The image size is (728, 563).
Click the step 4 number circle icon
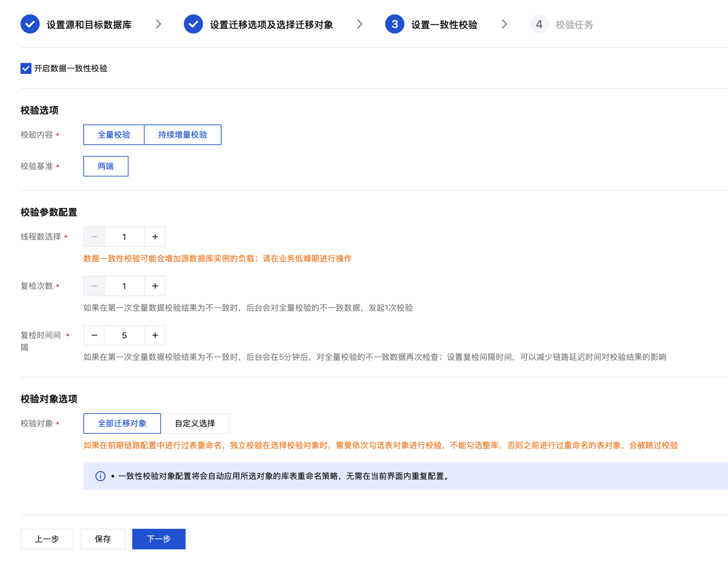(539, 24)
